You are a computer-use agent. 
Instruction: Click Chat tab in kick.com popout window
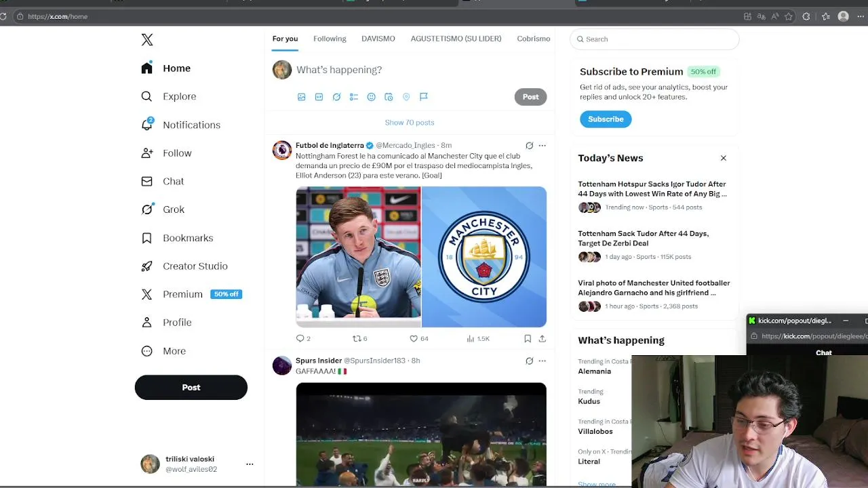click(824, 352)
